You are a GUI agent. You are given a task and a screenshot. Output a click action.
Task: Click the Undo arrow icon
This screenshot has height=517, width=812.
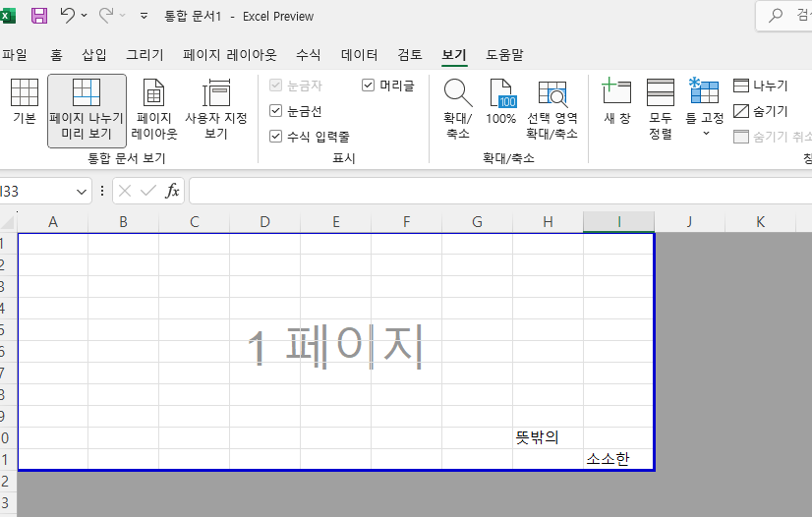pyautogui.click(x=67, y=16)
